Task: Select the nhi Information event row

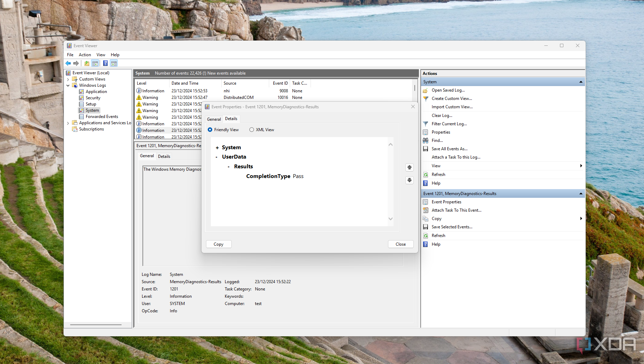Action: [273, 91]
